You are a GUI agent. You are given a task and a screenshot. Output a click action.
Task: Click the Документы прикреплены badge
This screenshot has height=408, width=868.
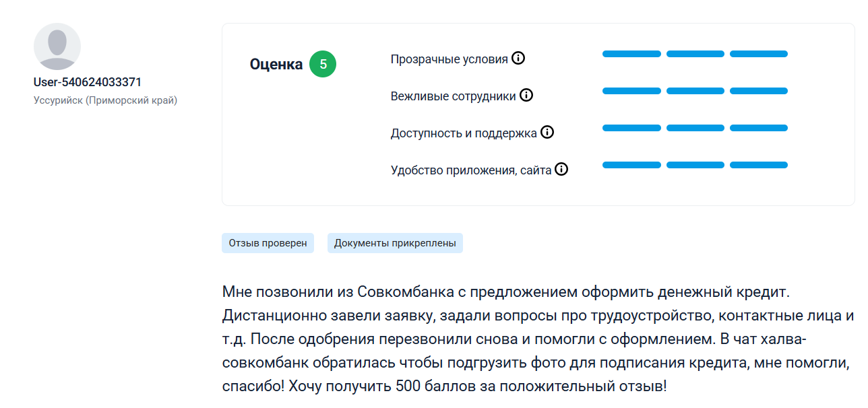(395, 243)
